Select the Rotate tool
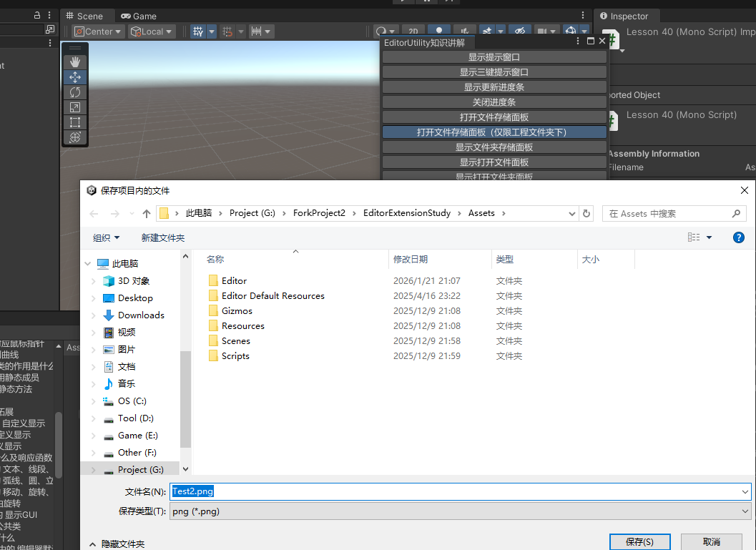 pos(75,92)
